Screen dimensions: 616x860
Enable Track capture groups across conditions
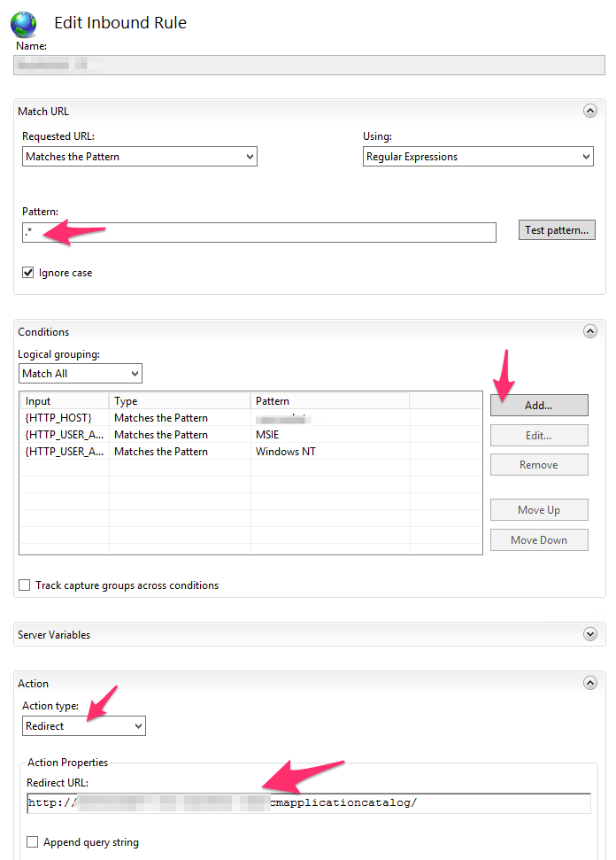[x=25, y=585]
